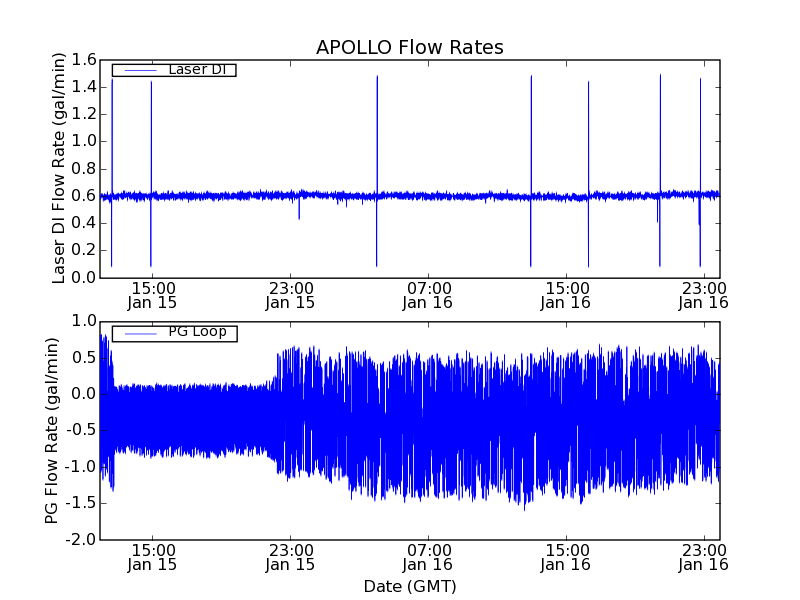The image size is (800, 600).
Task: Click "23:00 Jan 16" under the PG Loop plot
Action: 704,558
